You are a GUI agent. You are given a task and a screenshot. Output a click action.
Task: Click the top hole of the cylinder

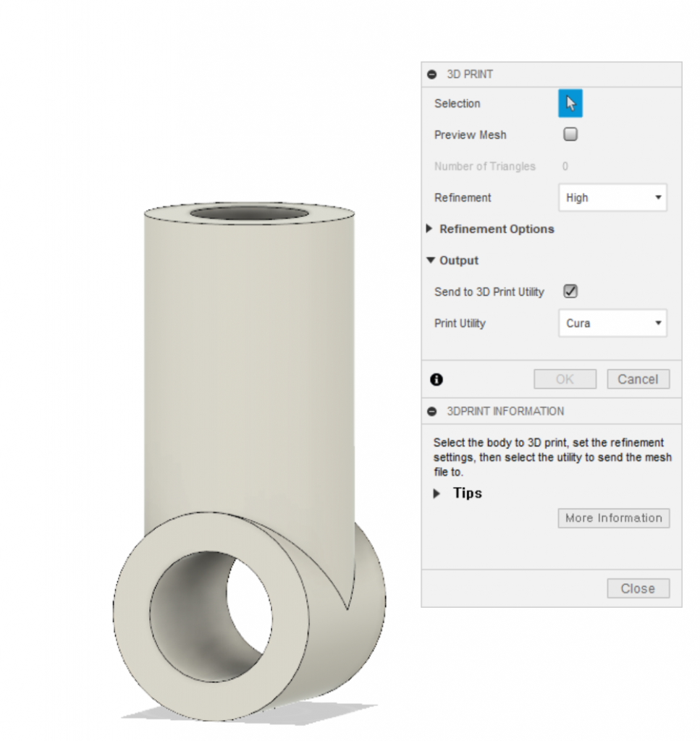pyautogui.click(x=249, y=213)
